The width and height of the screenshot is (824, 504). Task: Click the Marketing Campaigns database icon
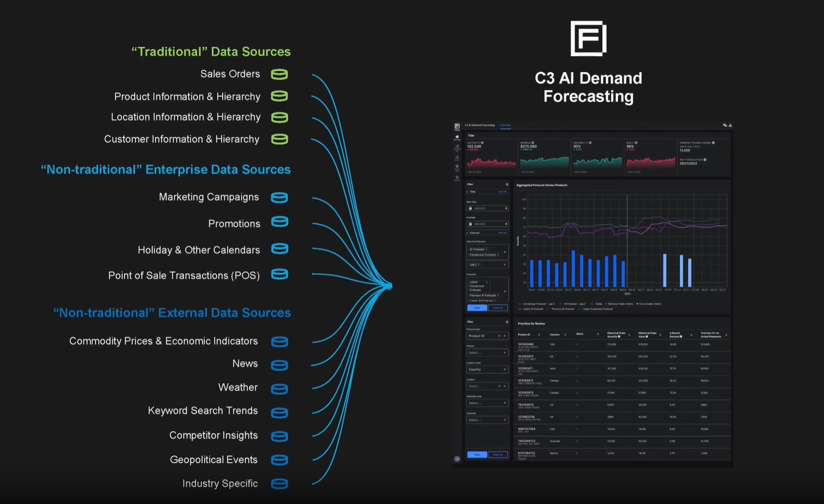[x=279, y=197]
